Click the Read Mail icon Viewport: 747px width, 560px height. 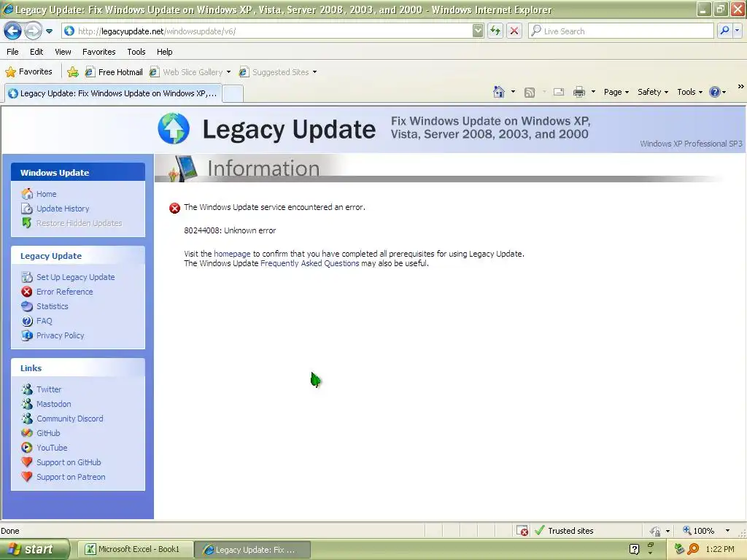559,92
